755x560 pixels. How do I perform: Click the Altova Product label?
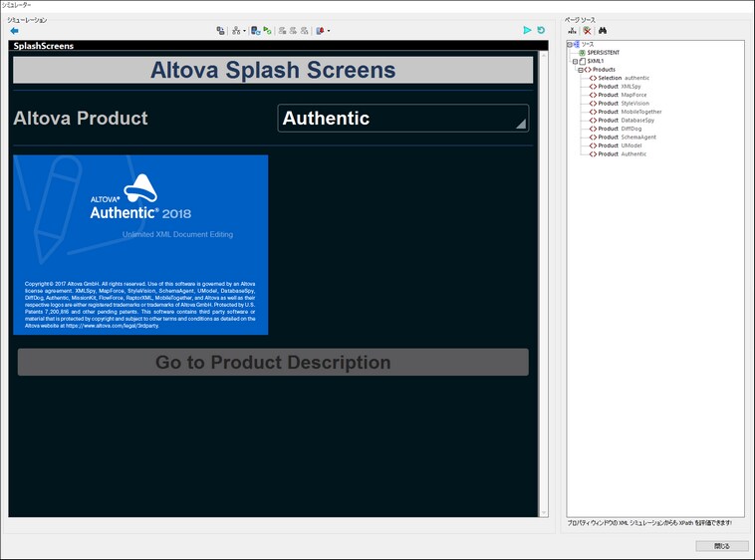(x=81, y=119)
